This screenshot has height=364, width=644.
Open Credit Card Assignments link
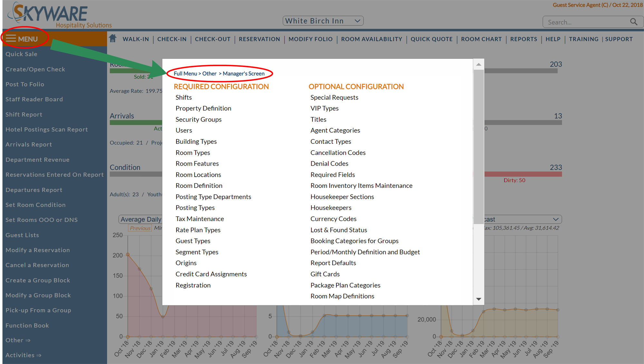pyautogui.click(x=211, y=274)
